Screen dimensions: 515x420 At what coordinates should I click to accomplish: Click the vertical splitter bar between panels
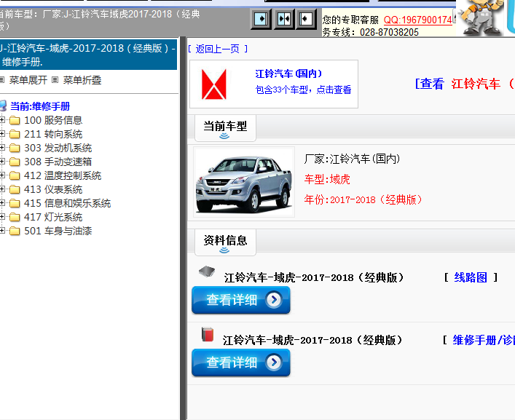coord(184,229)
